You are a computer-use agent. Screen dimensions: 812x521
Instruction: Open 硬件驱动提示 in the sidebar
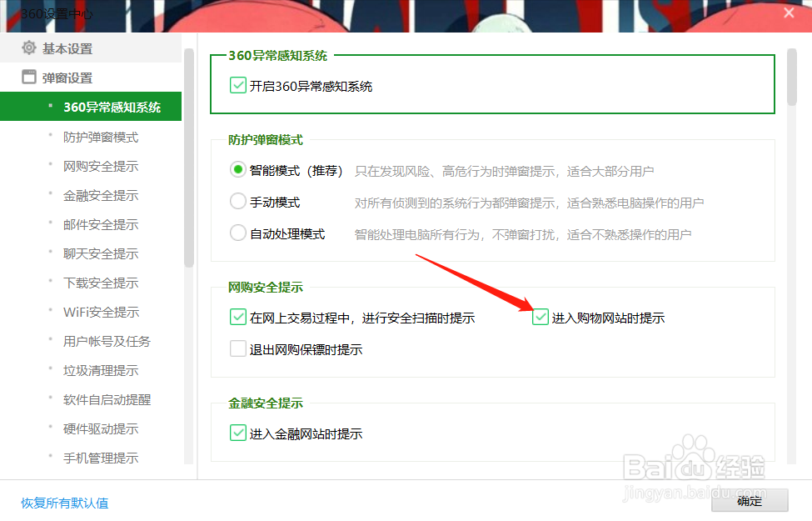(x=101, y=428)
